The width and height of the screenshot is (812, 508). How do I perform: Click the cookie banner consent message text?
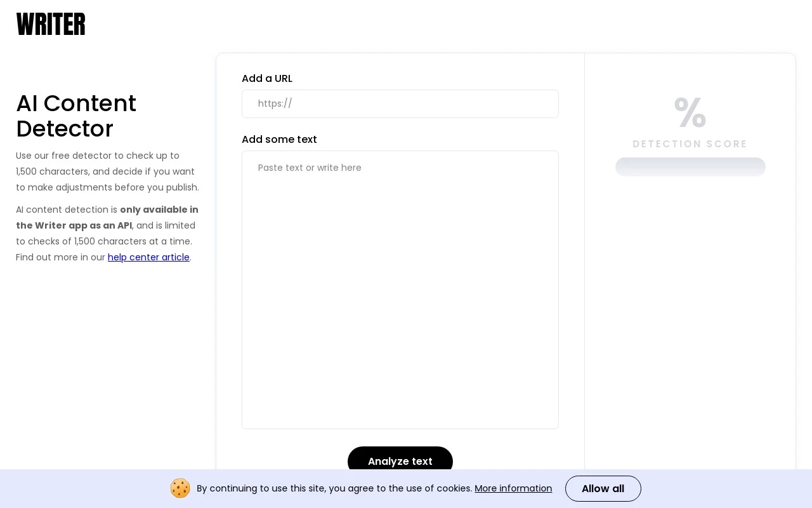coord(334,488)
